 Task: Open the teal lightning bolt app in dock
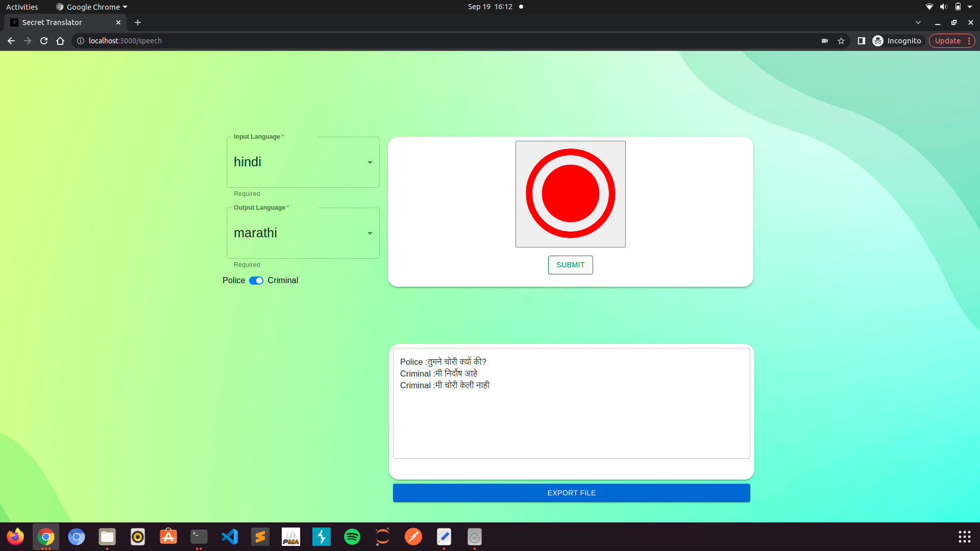[322, 537]
